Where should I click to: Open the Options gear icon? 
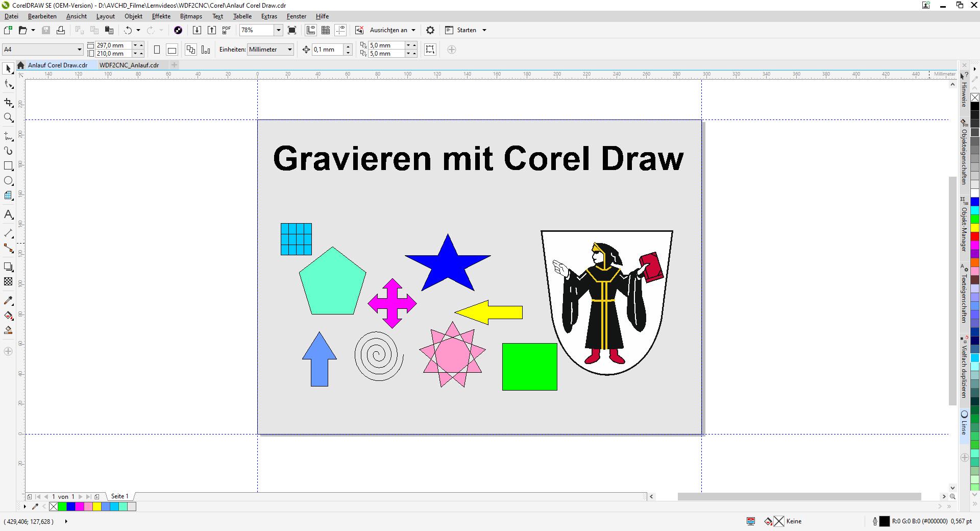tap(430, 30)
